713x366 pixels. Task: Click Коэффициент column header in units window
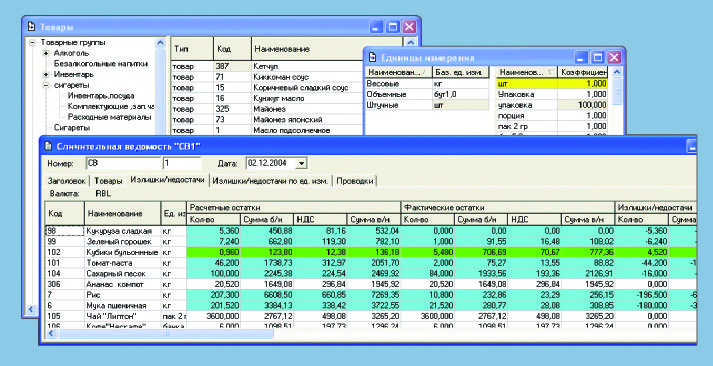click(583, 72)
